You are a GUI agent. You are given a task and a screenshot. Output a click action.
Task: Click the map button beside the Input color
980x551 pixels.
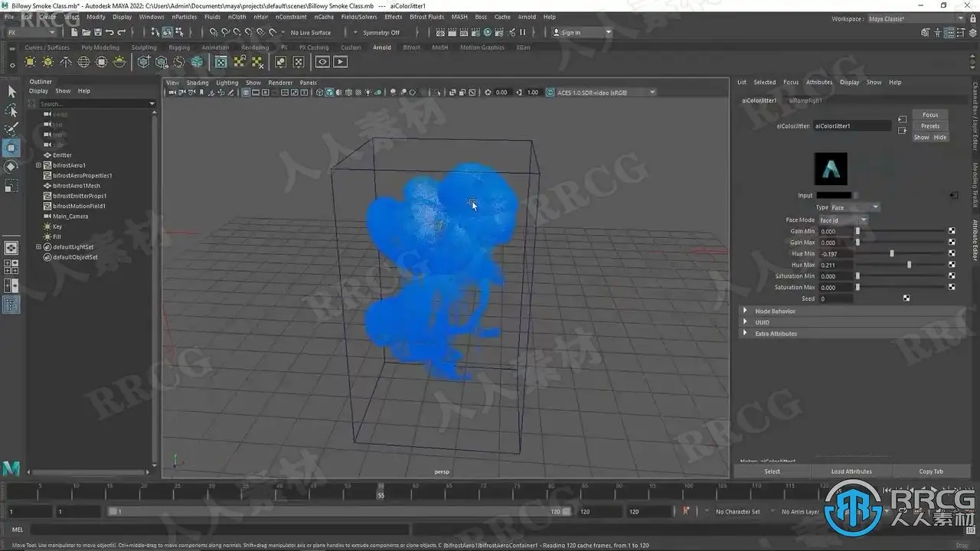click(x=954, y=195)
